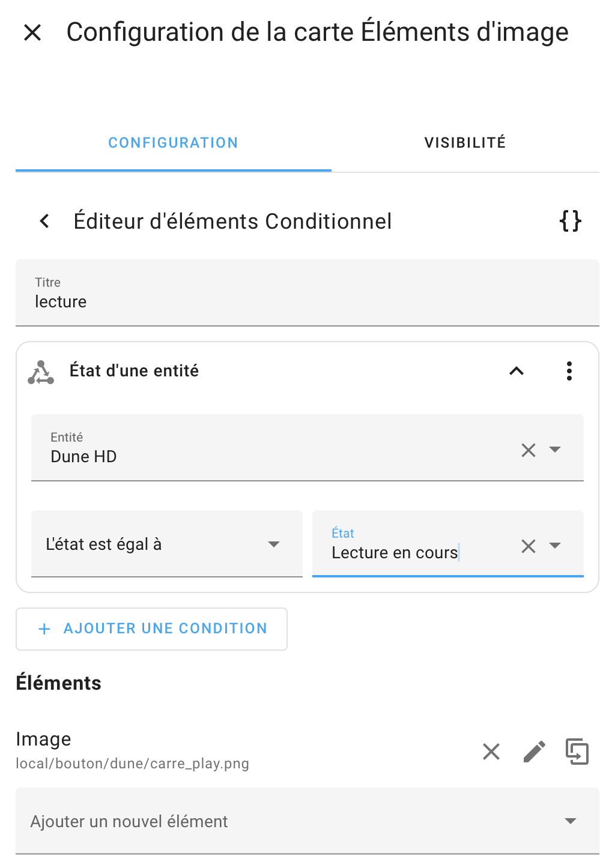609x868 pixels.
Task: Duplicate the Image element
Action: 577,752
